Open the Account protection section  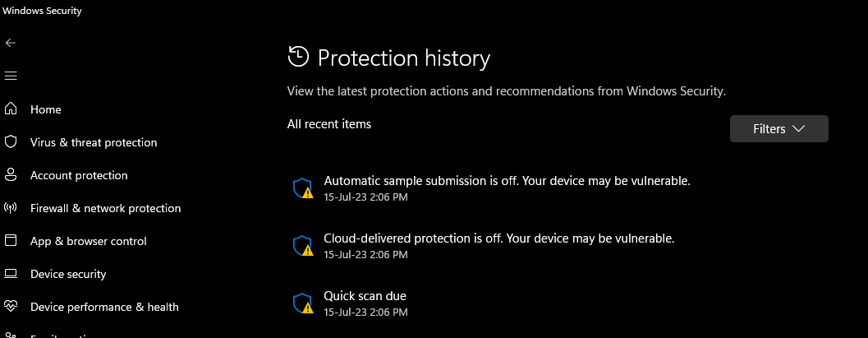[79, 175]
